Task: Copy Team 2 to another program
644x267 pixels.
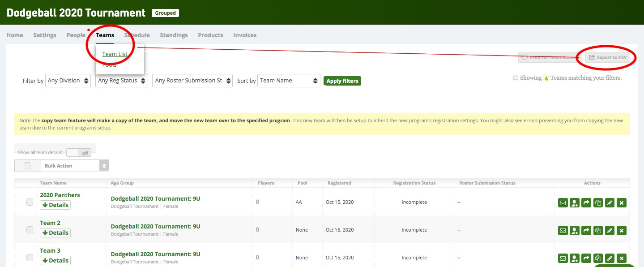Action: tap(597, 230)
